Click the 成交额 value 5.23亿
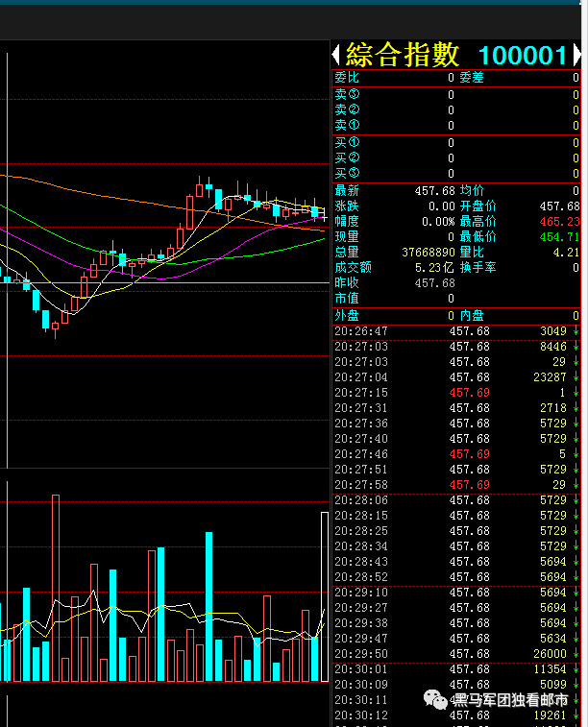Image resolution: width=588 pixels, height=727 pixels. pos(434,268)
